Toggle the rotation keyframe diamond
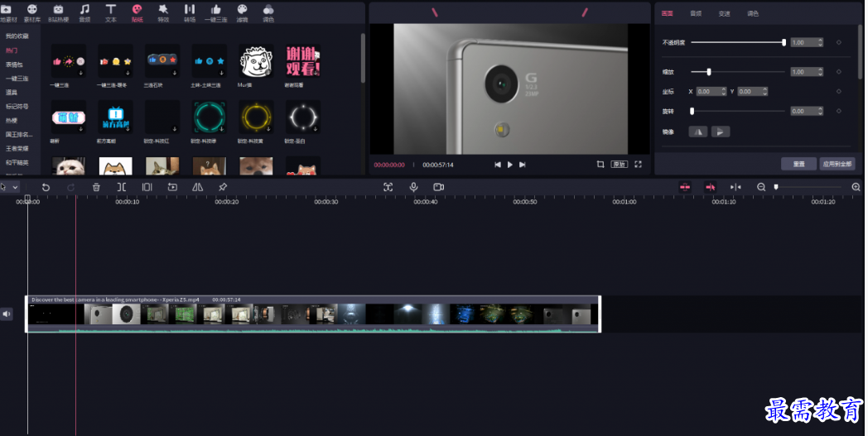This screenshot has height=436, width=868. [x=839, y=111]
